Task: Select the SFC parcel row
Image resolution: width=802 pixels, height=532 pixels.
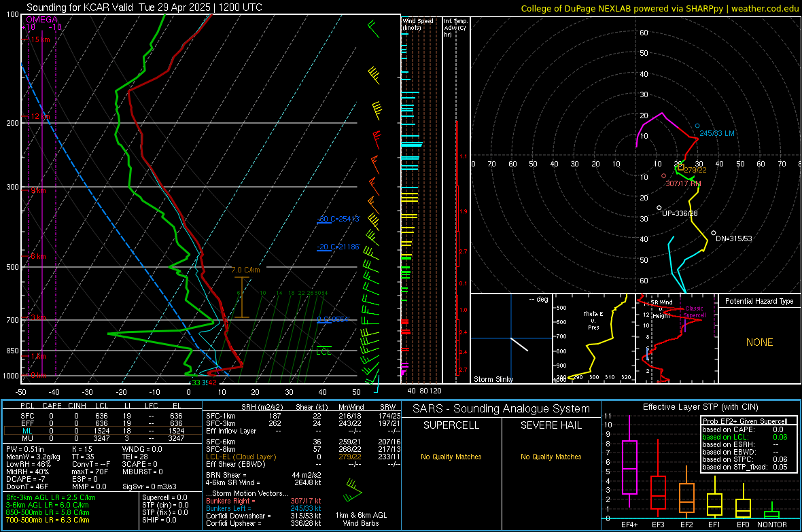Action: 101,416
